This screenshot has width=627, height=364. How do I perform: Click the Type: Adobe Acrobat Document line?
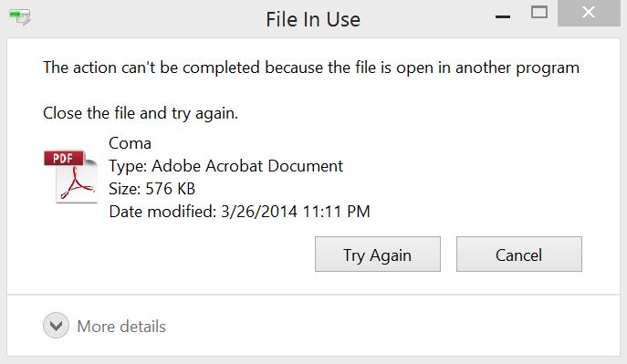tap(226, 166)
